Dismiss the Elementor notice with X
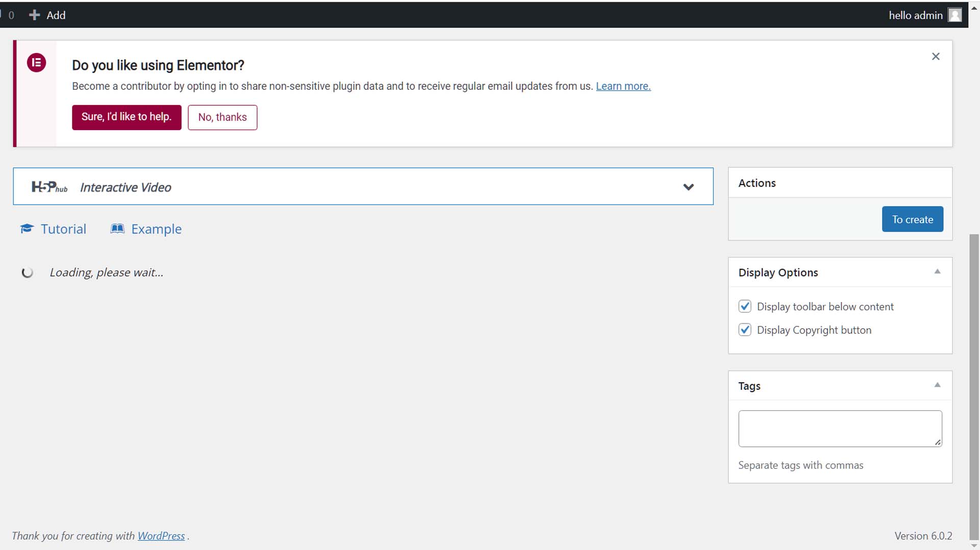Viewport: 980px width, 550px height. click(936, 57)
